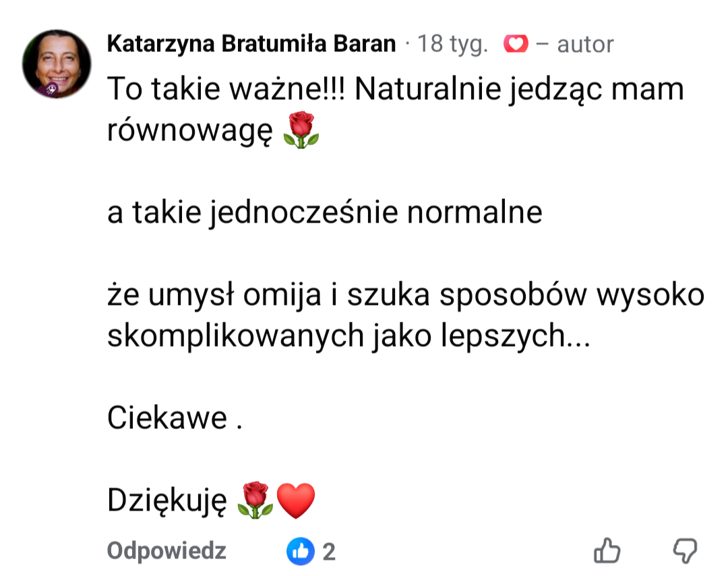Click the line "skomplikowanych jako lepszych..."

348,337
